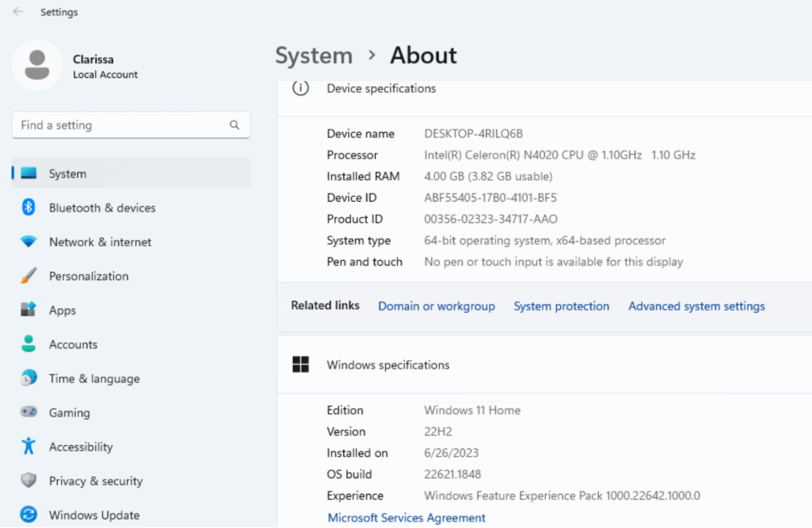Click the magnifier search icon

coord(234,125)
